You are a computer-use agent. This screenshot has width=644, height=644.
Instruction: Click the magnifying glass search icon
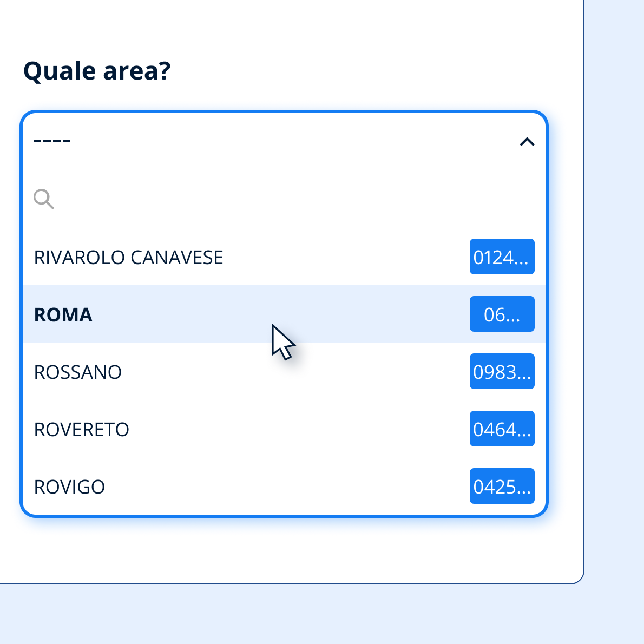[x=43, y=199]
